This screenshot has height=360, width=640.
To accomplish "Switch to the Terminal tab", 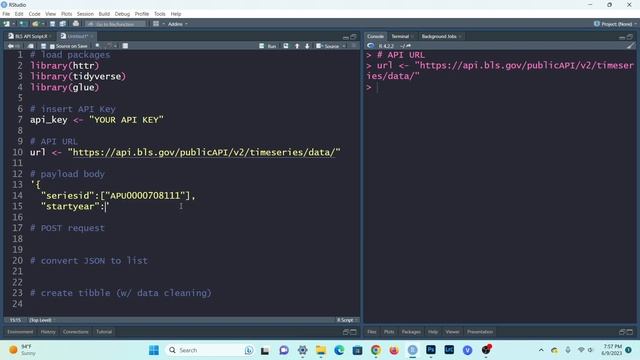I will [x=400, y=36].
